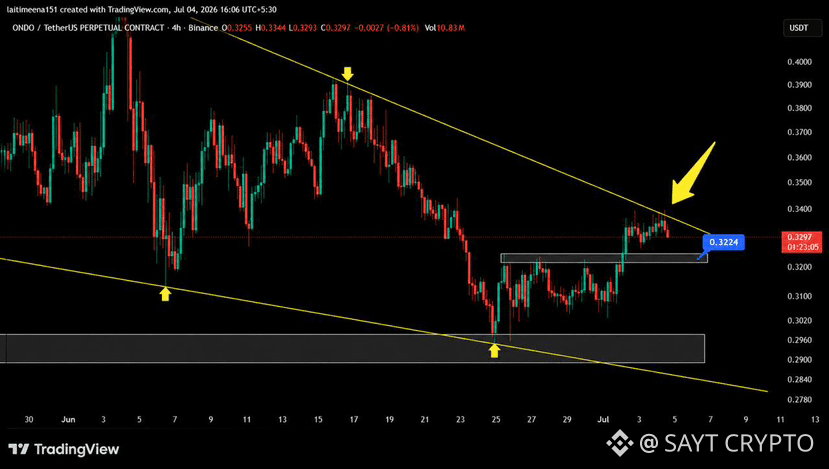Click the high value H0.3344
The image size is (829, 469).
tap(271, 27)
